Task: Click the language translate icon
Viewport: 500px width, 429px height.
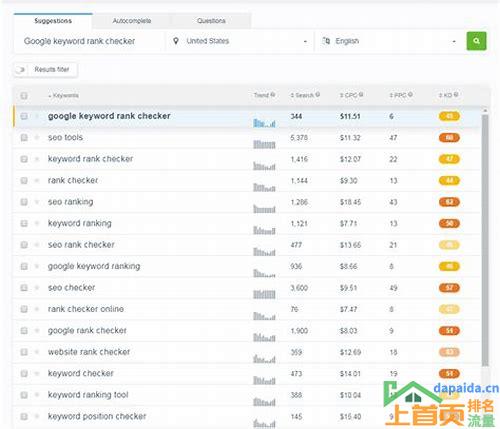Action: point(326,41)
